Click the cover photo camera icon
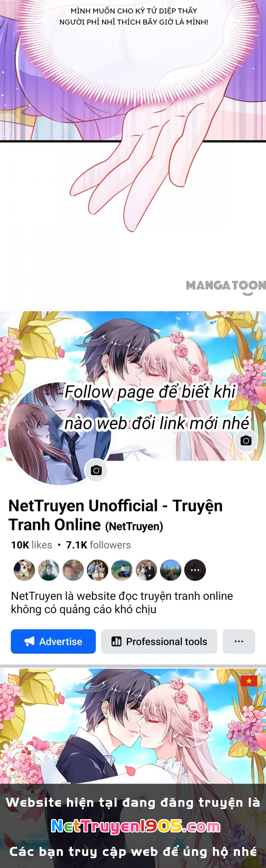The image size is (266, 868). [x=246, y=441]
